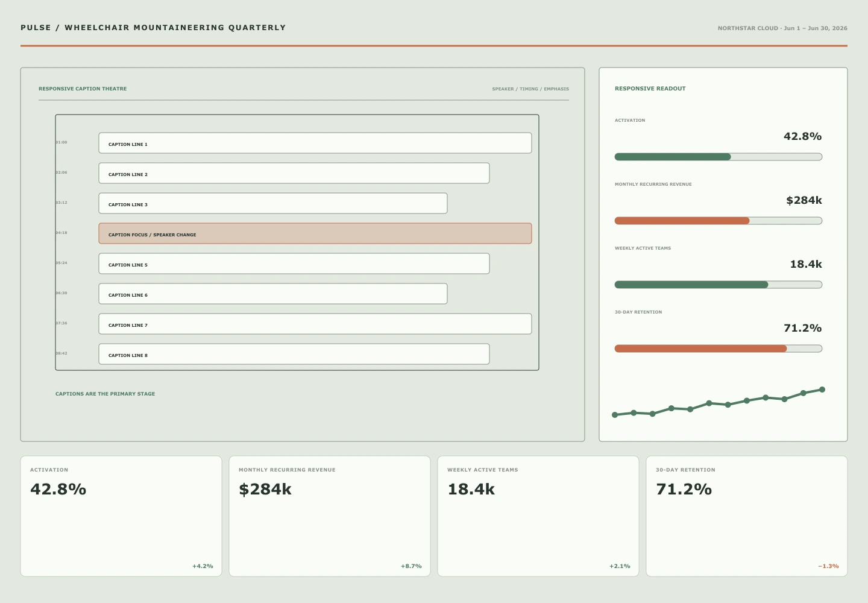Click '30-Day Retention' label in Responsive Readout
This screenshot has height=603, width=868.
pyautogui.click(x=638, y=312)
